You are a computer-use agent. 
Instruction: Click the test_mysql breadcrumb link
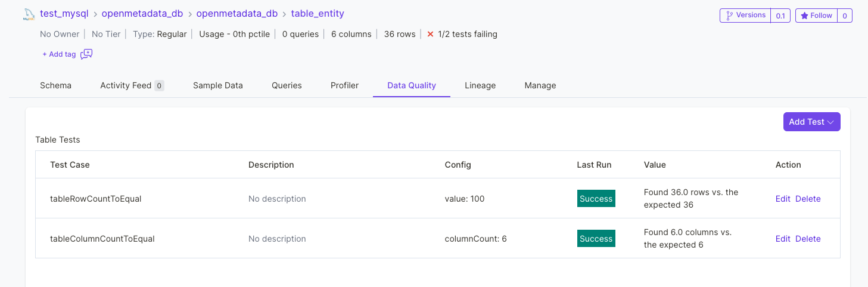64,13
